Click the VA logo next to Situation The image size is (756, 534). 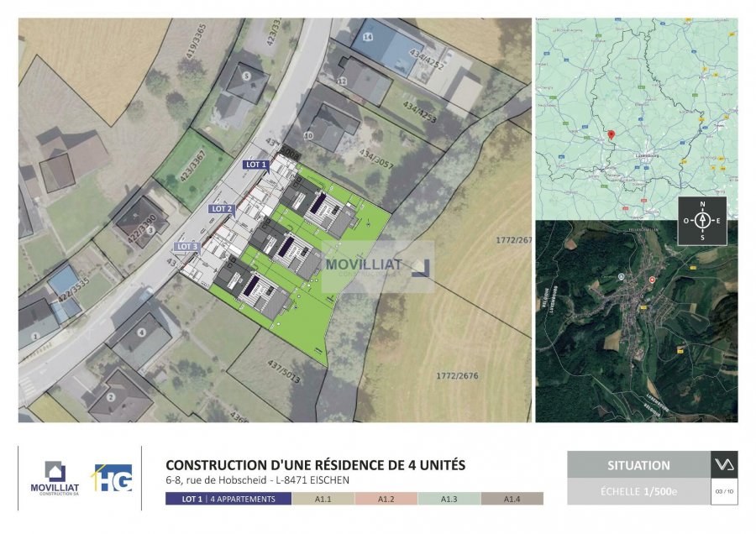tap(724, 464)
